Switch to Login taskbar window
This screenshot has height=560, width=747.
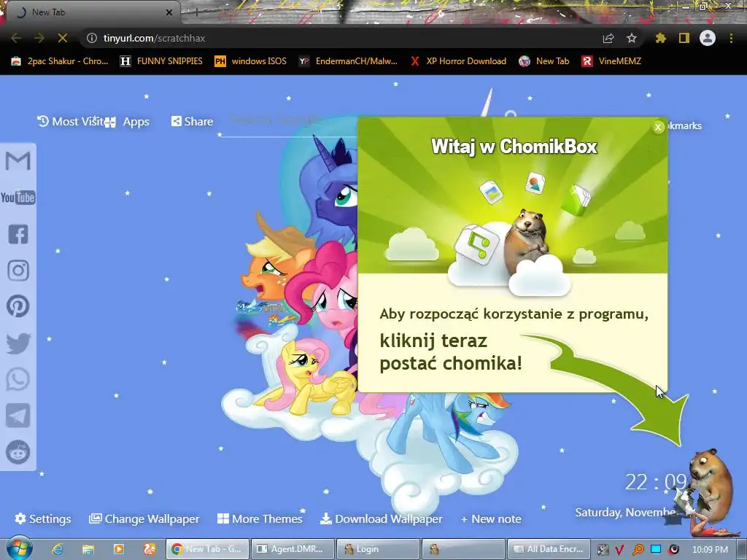(377, 549)
